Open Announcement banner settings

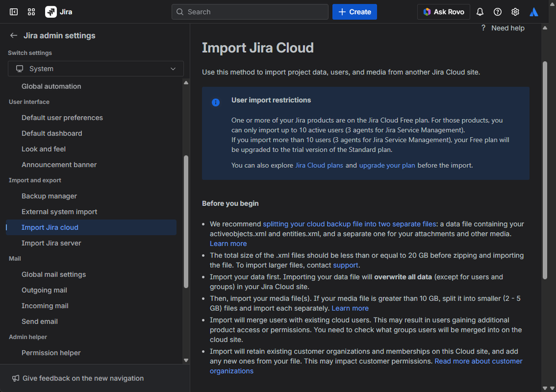[59, 165]
